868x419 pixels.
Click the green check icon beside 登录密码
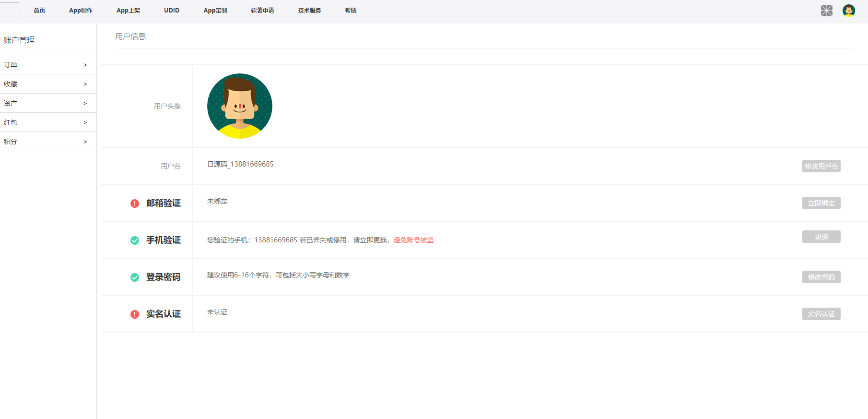click(135, 277)
